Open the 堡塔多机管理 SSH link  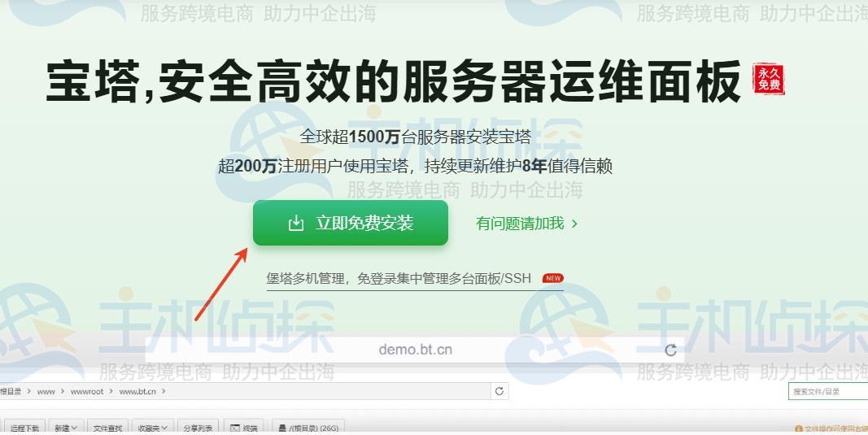tap(399, 278)
